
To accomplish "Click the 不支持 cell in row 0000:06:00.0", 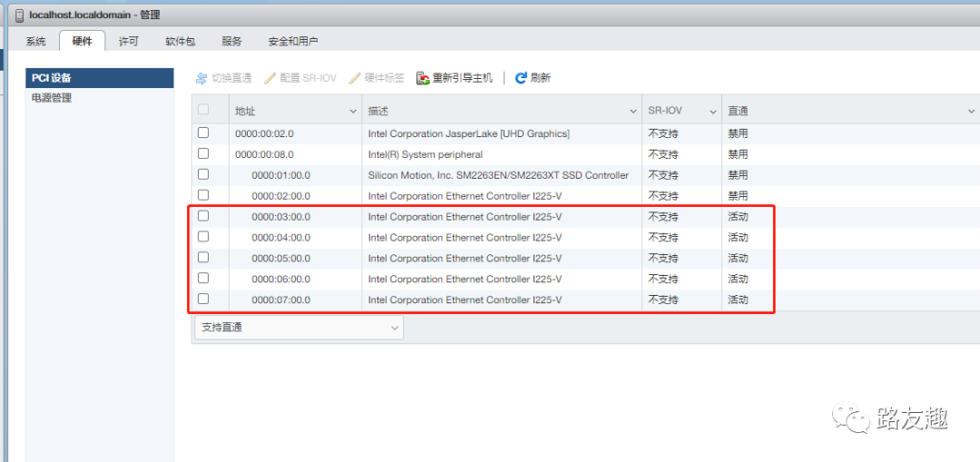I will point(663,279).
